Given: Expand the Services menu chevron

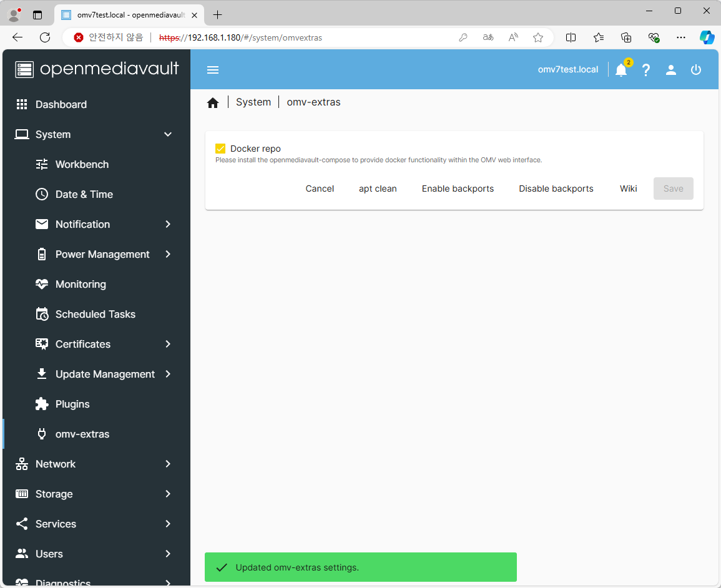Looking at the screenshot, I should (168, 524).
